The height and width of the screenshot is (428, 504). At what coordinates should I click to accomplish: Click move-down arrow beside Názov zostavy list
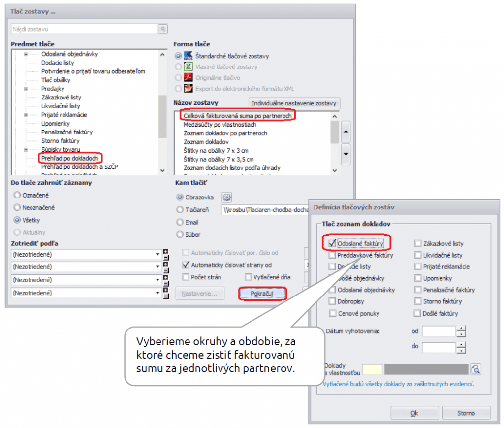pyautogui.click(x=346, y=154)
